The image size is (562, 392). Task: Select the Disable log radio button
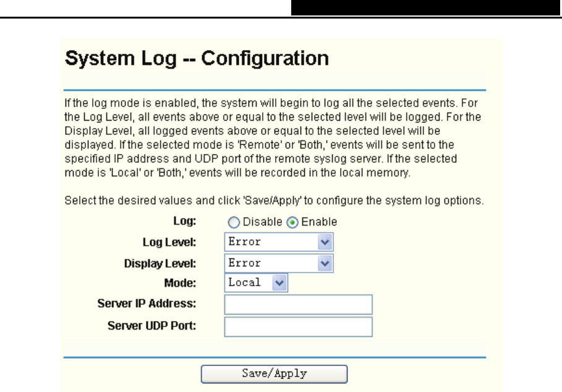[234, 223]
